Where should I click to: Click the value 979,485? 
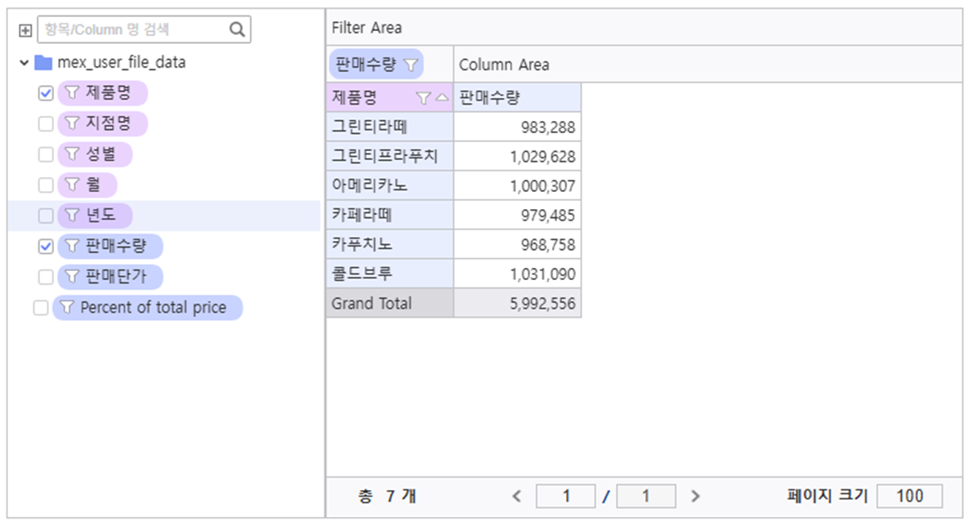tap(548, 216)
